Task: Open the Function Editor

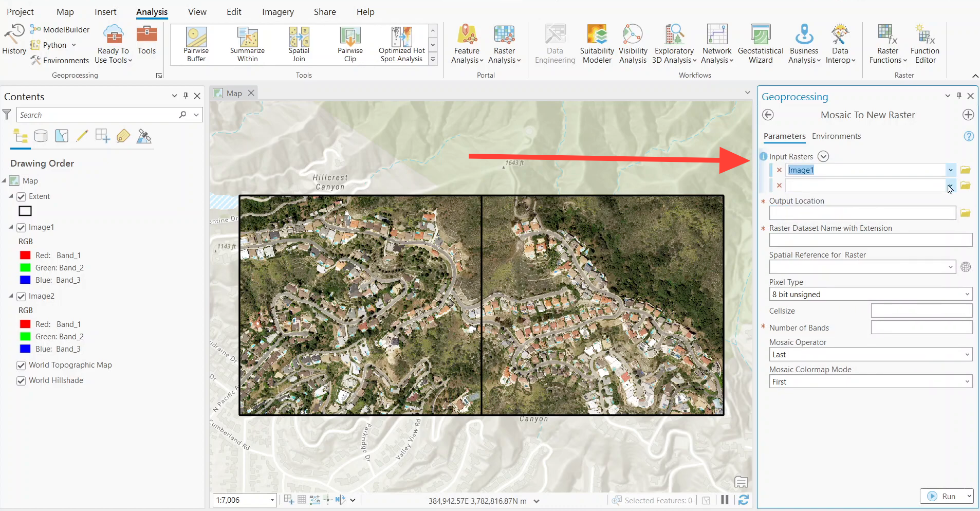Action: pos(925,44)
